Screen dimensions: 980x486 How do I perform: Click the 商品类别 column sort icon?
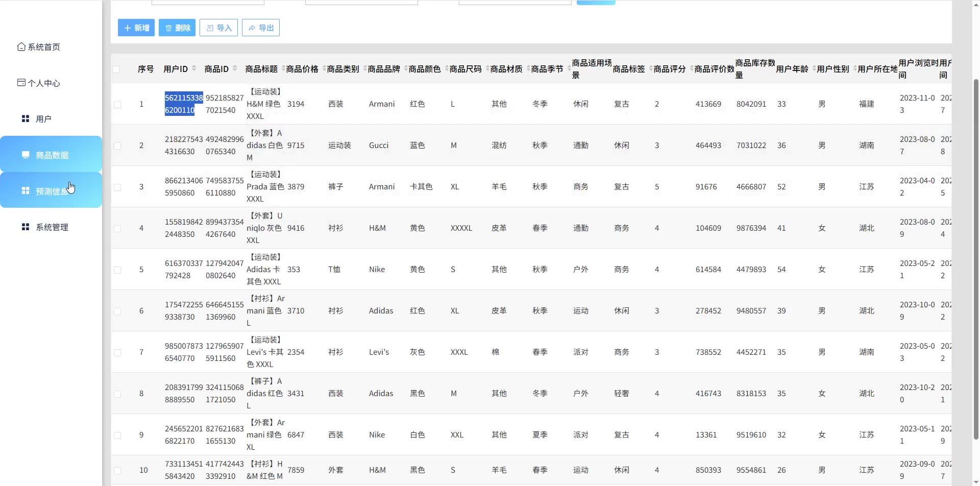[365, 68]
